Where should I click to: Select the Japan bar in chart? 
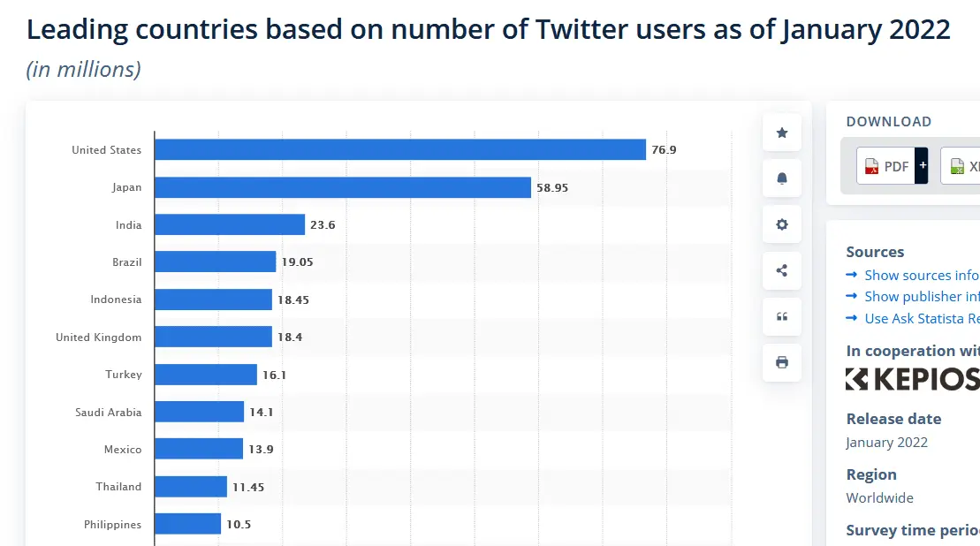[343, 187]
